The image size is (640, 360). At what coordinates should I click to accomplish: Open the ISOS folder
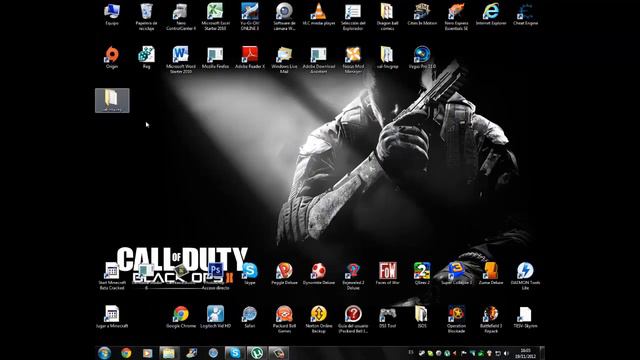[x=422, y=317]
